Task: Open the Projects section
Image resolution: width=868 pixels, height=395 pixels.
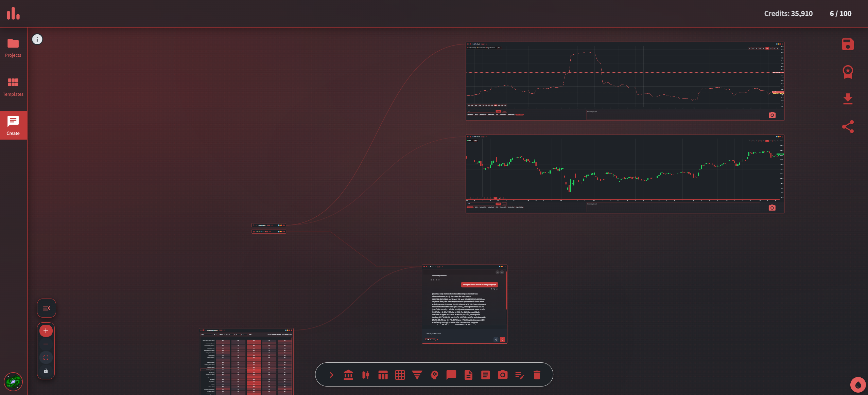Action: click(13, 48)
